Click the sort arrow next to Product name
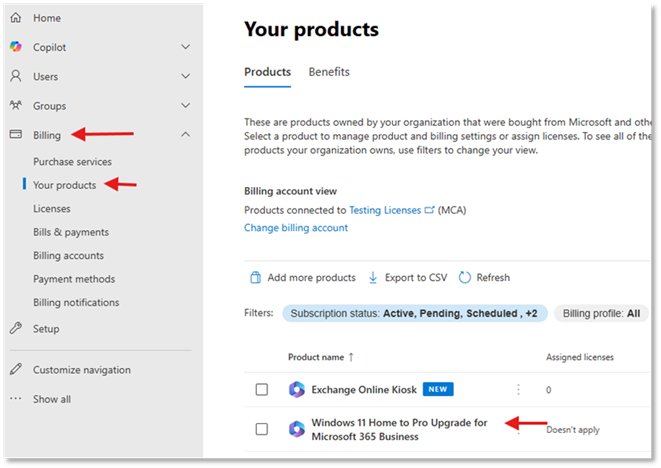This screenshot has width=661, height=468. click(x=351, y=357)
